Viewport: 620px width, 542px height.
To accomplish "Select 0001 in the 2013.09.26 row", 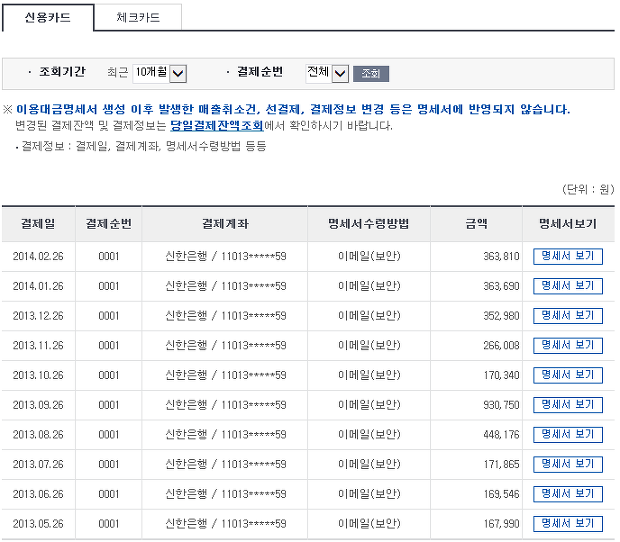I will click(x=108, y=405).
